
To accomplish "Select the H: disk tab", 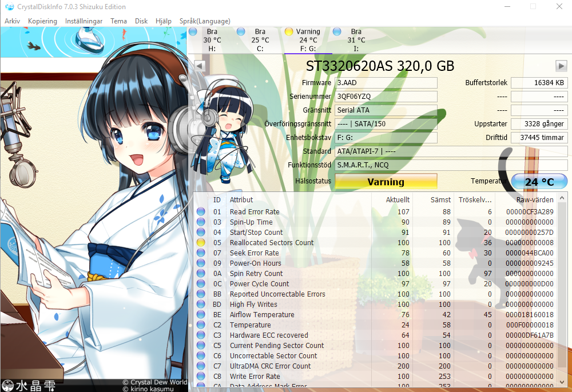I will click(212, 40).
